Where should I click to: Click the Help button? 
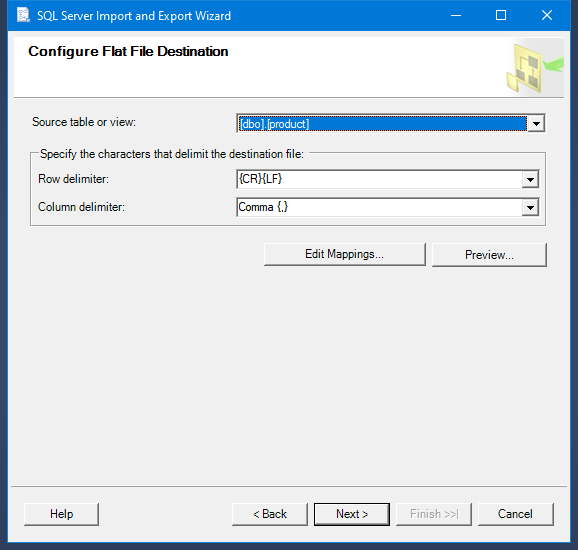[x=62, y=514]
